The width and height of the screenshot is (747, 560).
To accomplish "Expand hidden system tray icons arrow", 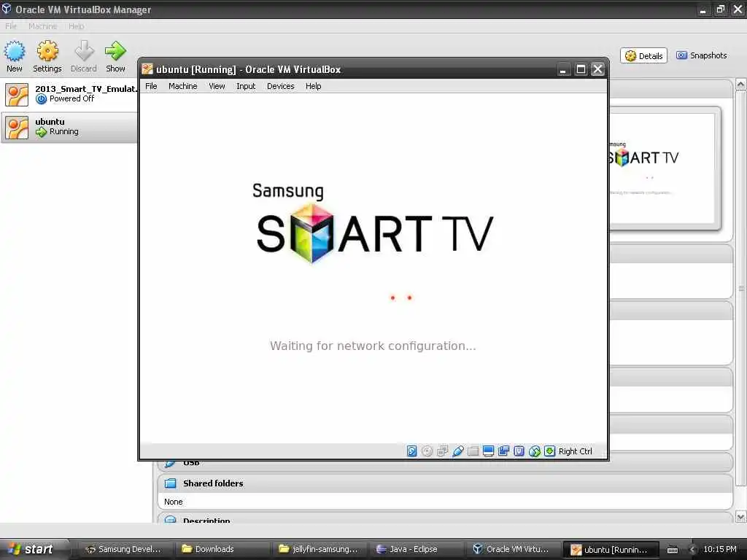I will 692,550.
